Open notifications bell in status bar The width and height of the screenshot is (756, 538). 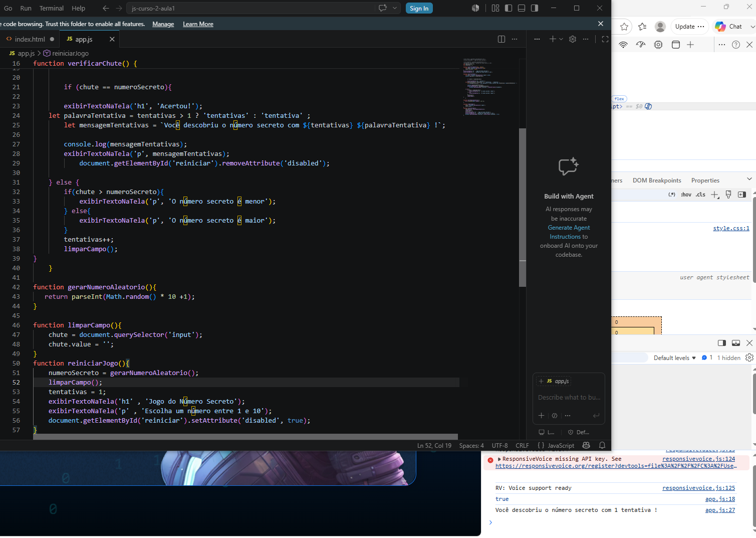pos(602,445)
